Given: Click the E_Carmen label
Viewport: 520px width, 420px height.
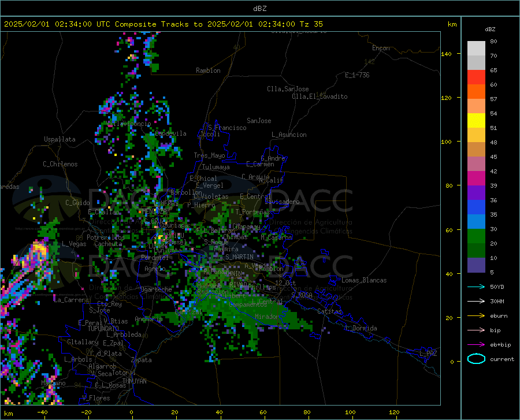Looking at the screenshot, I should (x=260, y=163).
